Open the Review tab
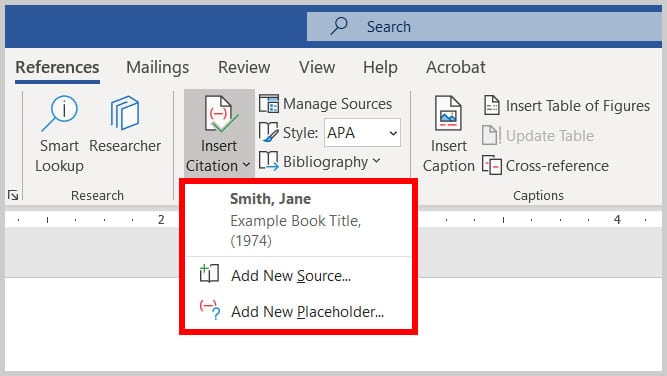667x376 pixels. click(x=244, y=67)
